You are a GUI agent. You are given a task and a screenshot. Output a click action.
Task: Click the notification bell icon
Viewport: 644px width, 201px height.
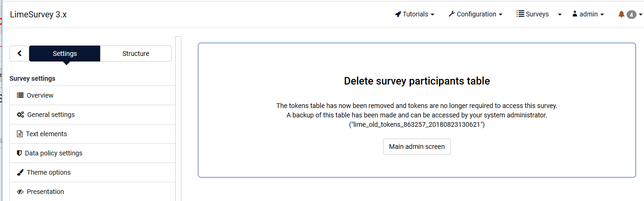621,14
